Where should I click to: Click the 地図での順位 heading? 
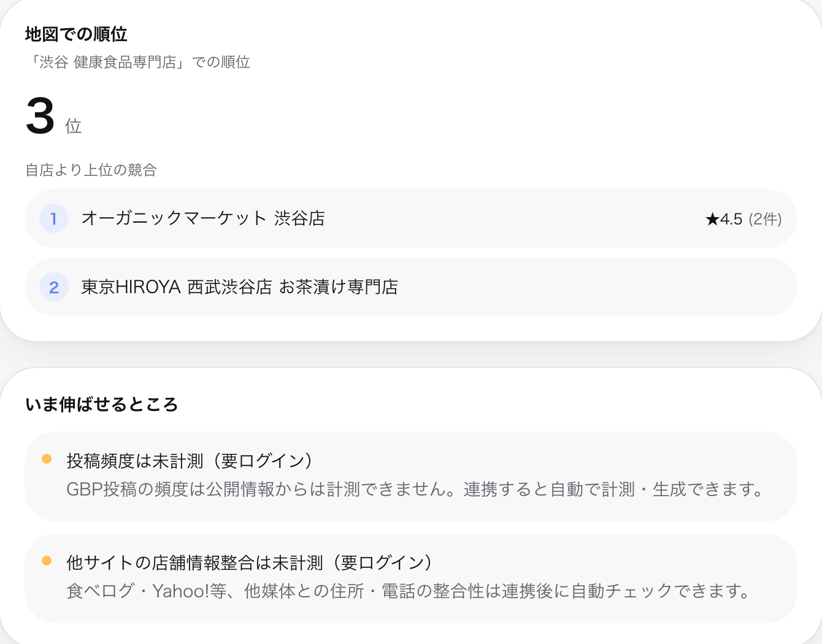76,34
